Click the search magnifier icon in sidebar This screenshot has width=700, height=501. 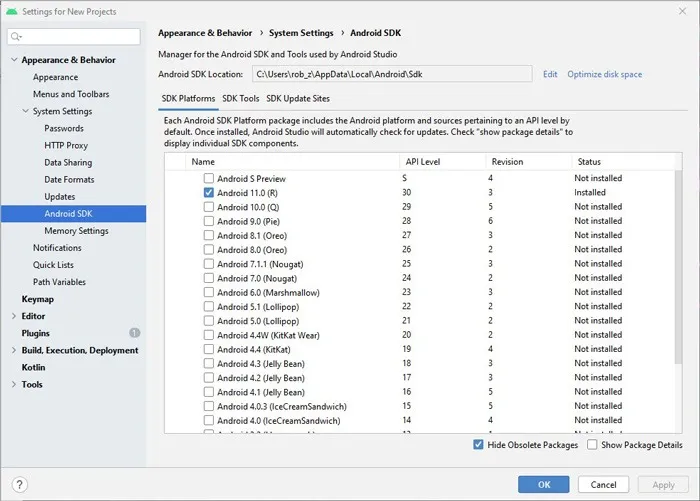16,37
